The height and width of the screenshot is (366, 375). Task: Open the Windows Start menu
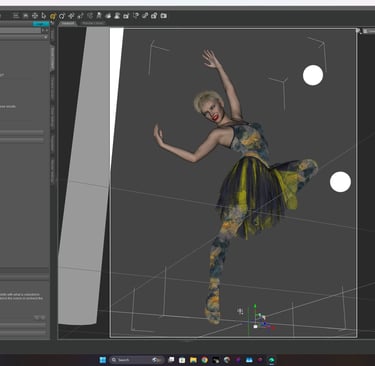click(x=103, y=360)
